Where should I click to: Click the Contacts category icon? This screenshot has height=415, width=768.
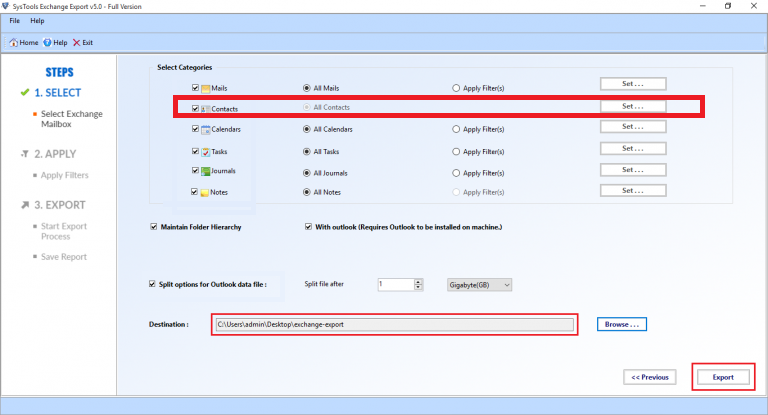click(x=206, y=109)
